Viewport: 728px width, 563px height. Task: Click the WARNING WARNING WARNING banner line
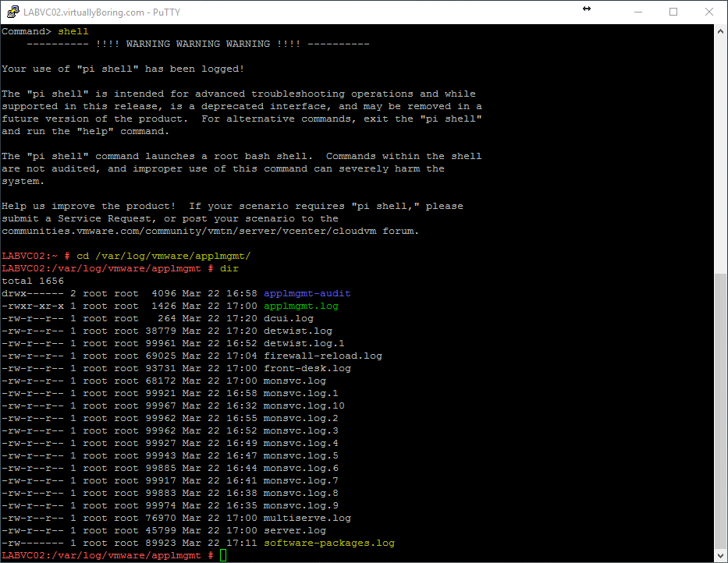point(198,44)
